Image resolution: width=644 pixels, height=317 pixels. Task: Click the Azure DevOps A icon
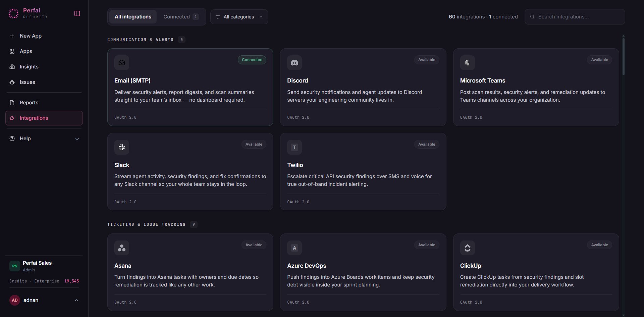pyautogui.click(x=294, y=248)
